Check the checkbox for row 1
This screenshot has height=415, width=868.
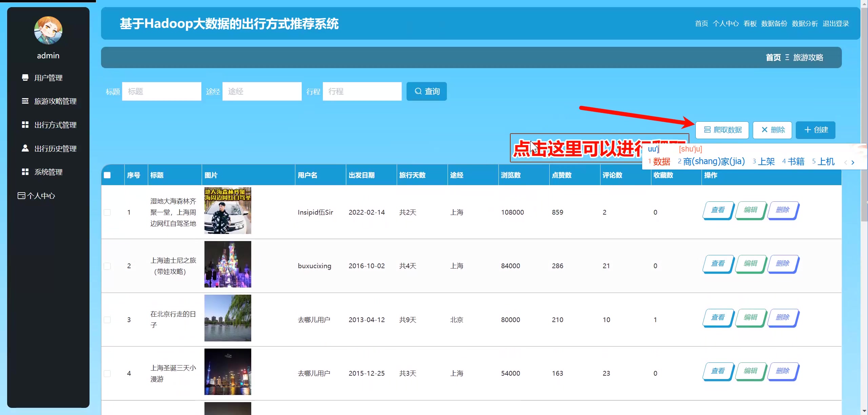[x=107, y=212]
